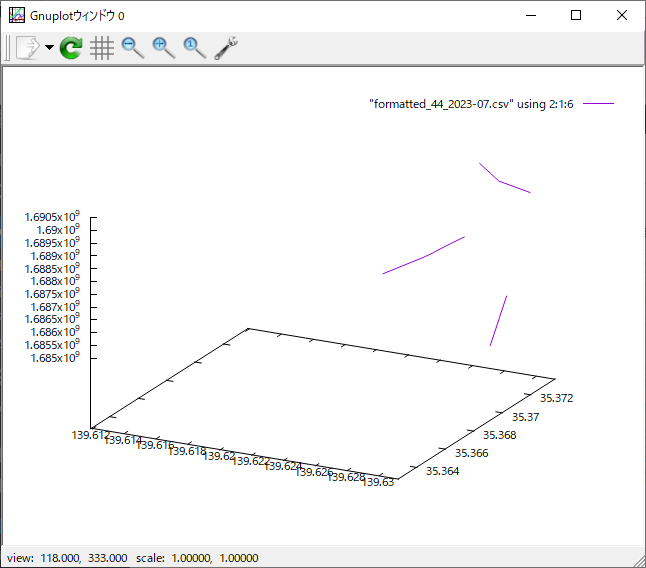The width and height of the screenshot is (646, 568).
Task: Click the green replot icon
Action: pos(71,47)
